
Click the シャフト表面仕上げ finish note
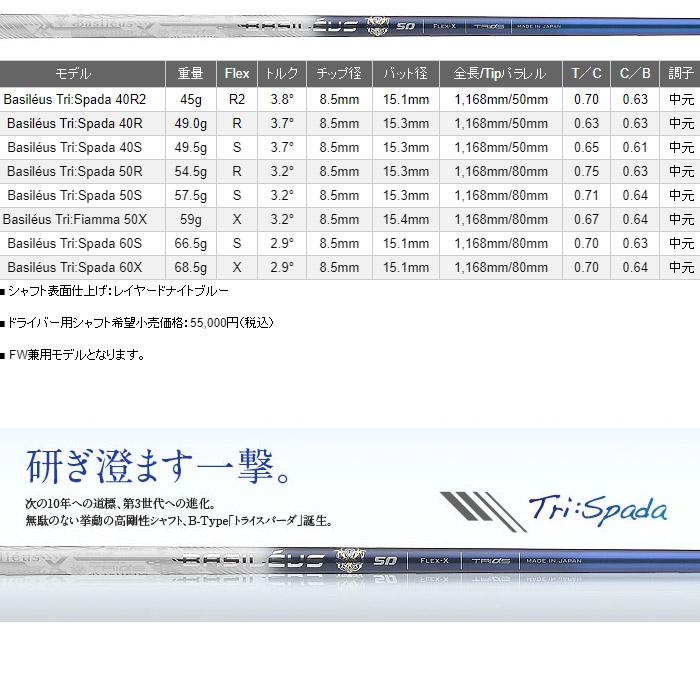click(x=115, y=291)
